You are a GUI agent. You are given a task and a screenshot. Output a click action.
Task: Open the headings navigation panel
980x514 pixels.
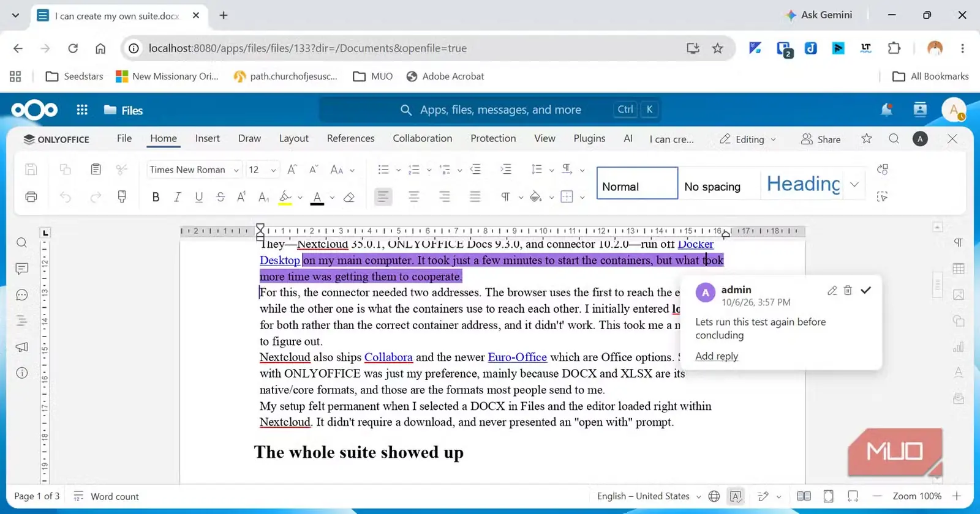click(x=22, y=321)
